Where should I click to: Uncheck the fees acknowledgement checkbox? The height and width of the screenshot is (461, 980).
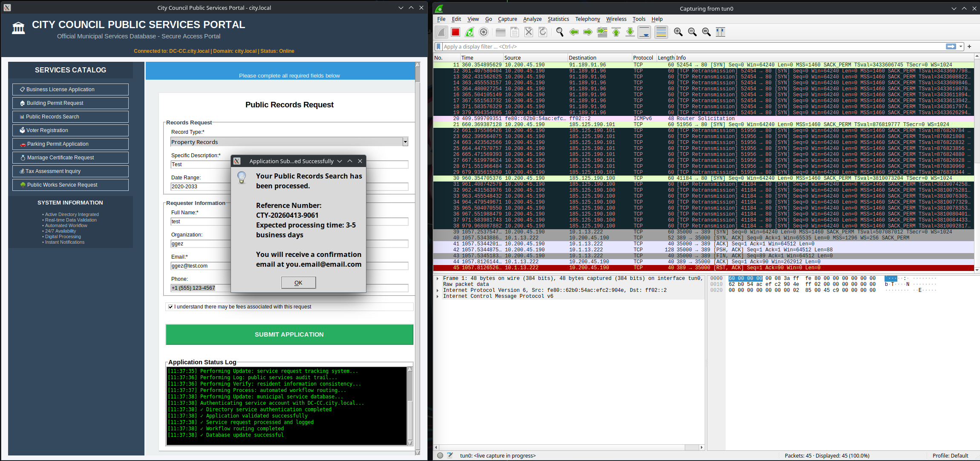(170, 307)
